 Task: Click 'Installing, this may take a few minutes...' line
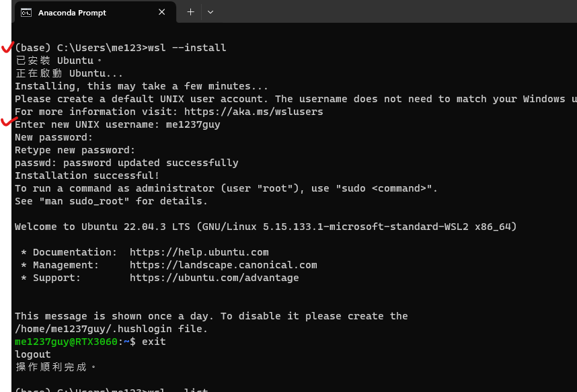141,86
